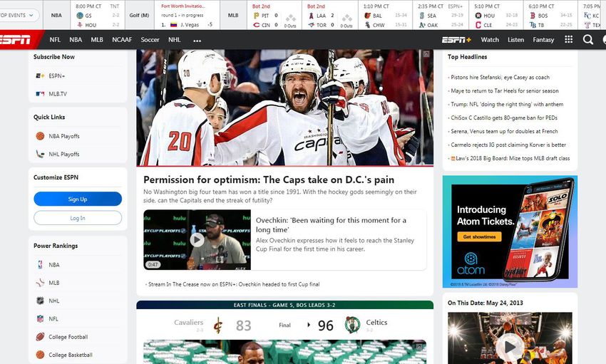Open the MLB navbar menu
The height and width of the screenshot is (364, 606).
click(x=97, y=40)
